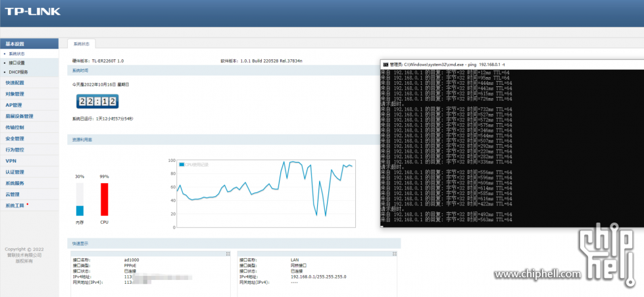This screenshot has width=644, height=297.
Task: Expand the LAN interface card icon
Action: pyautogui.click(x=395, y=254)
